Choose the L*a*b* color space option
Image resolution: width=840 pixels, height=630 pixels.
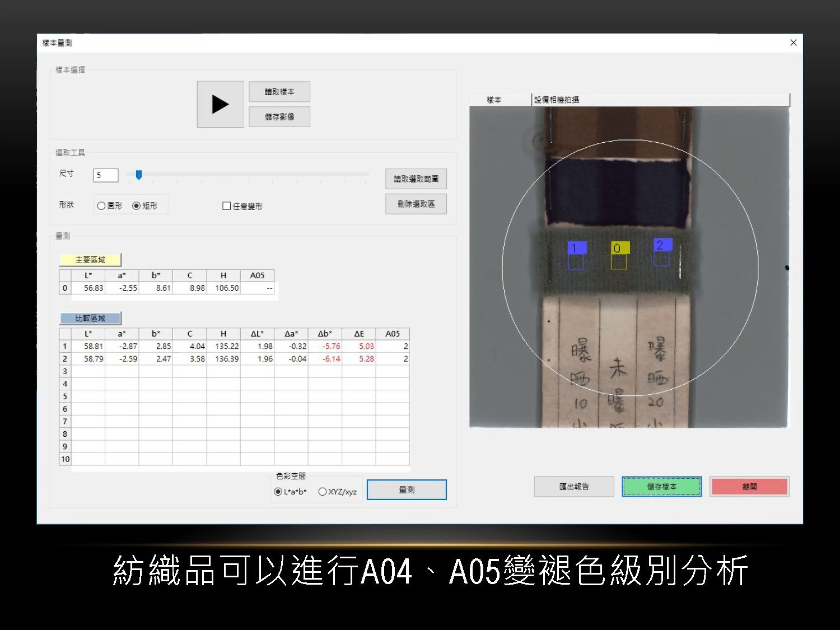(278, 492)
